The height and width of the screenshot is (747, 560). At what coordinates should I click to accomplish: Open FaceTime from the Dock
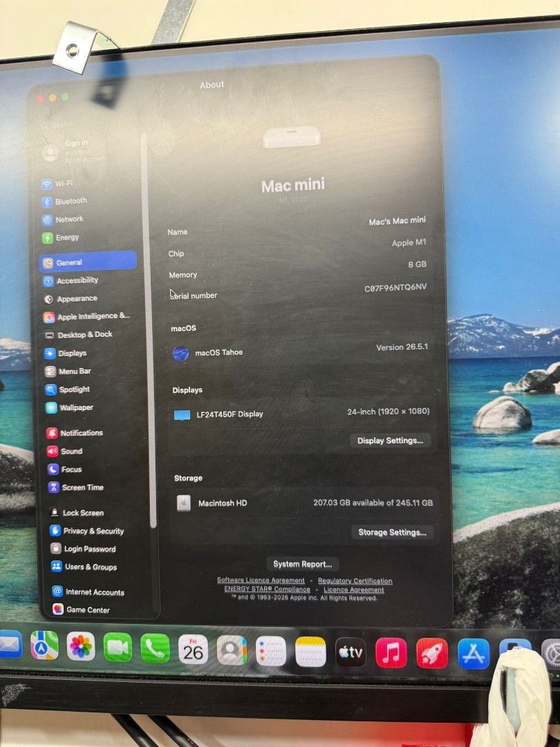click(x=118, y=647)
